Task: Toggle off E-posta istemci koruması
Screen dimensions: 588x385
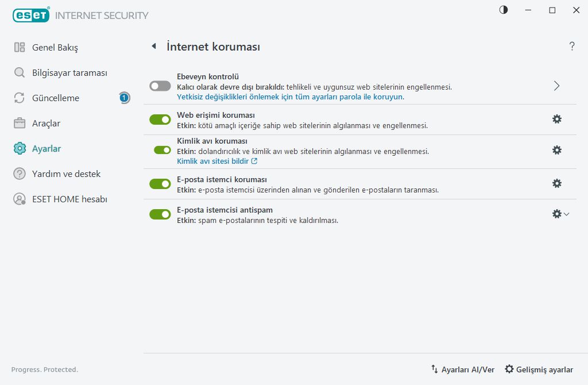Action: pyautogui.click(x=160, y=183)
